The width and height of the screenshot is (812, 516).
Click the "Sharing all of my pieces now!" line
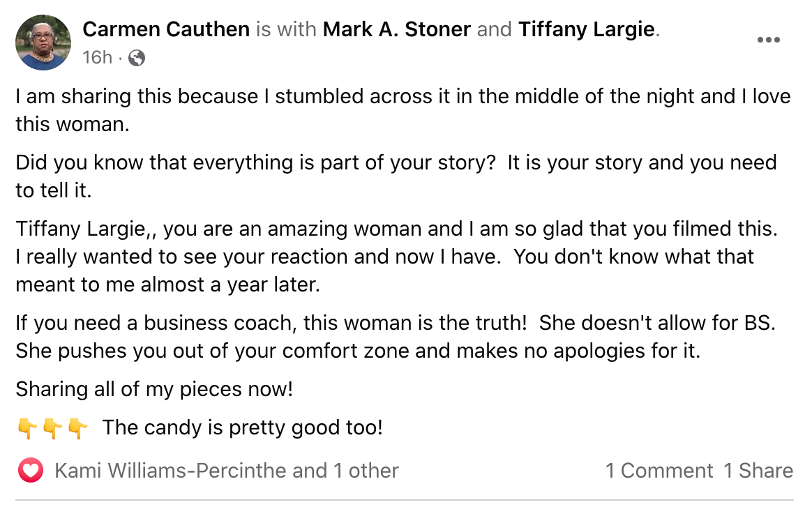tap(154, 388)
